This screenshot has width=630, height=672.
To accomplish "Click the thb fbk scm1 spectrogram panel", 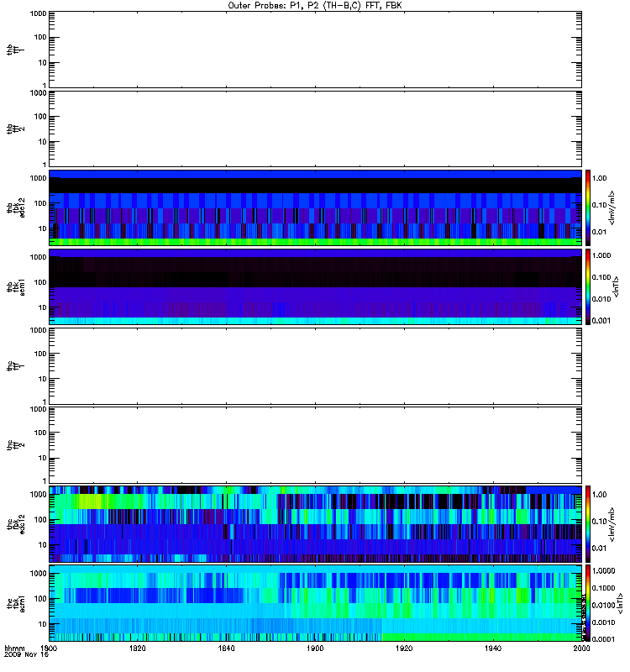I will (x=315, y=286).
